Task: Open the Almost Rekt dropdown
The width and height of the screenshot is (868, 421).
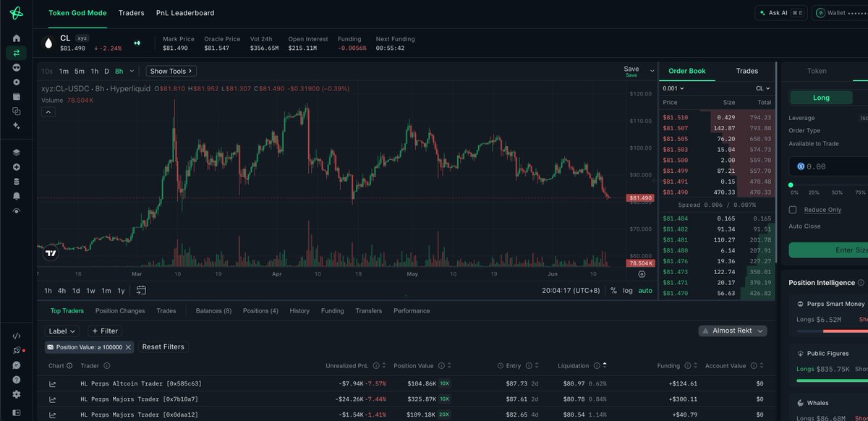Action: (733, 331)
